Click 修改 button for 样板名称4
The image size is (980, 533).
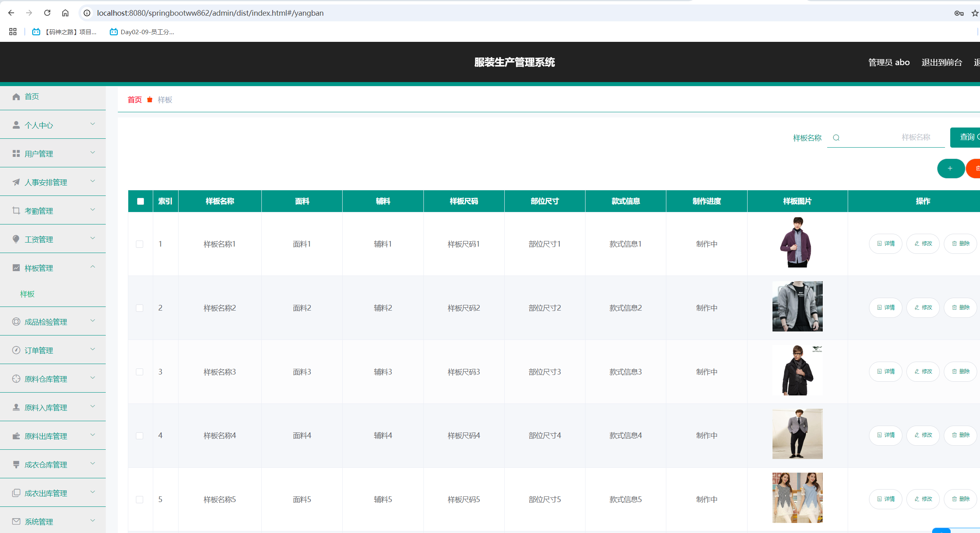click(923, 435)
